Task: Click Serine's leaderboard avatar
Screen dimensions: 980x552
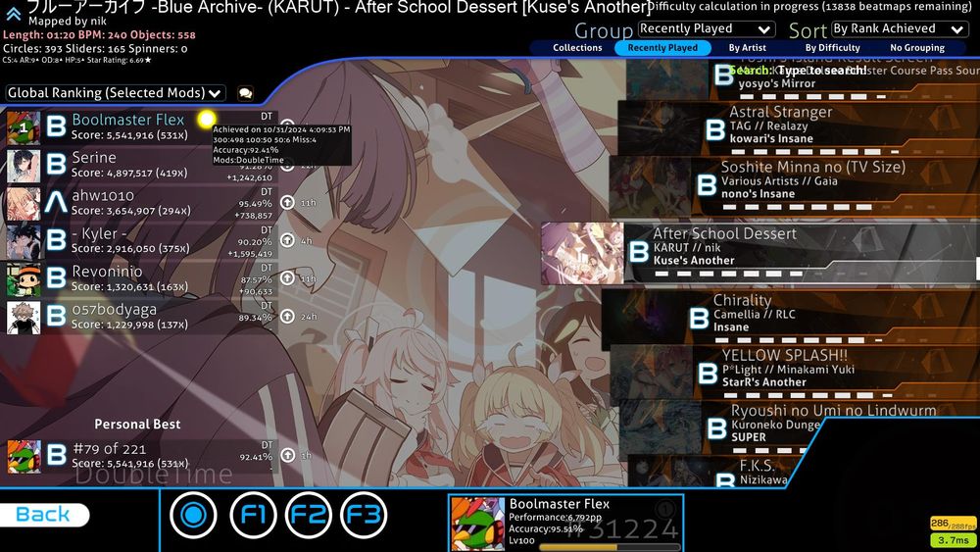Action: tap(24, 166)
